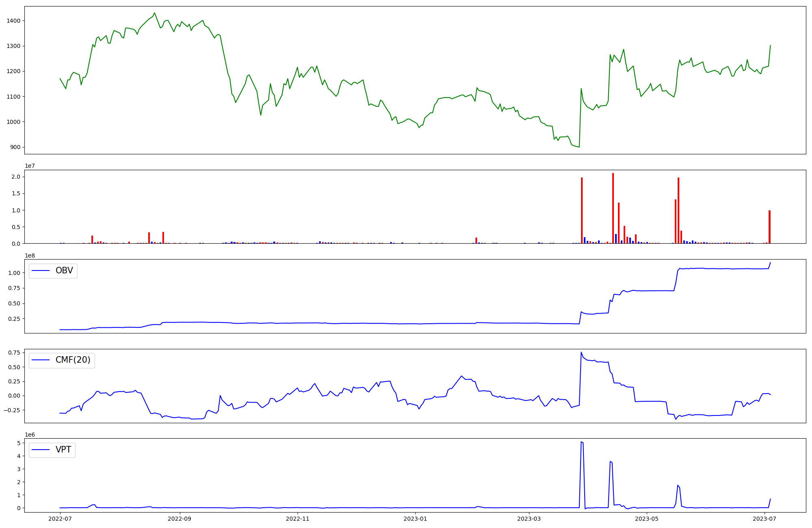The width and height of the screenshot is (812, 528).
Task: Click the 2023-01 x-axis date label
Action: point(416,518)
